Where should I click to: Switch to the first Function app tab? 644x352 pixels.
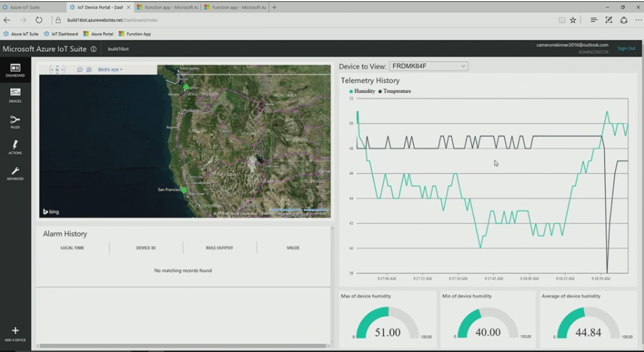(x=168, y=7)
